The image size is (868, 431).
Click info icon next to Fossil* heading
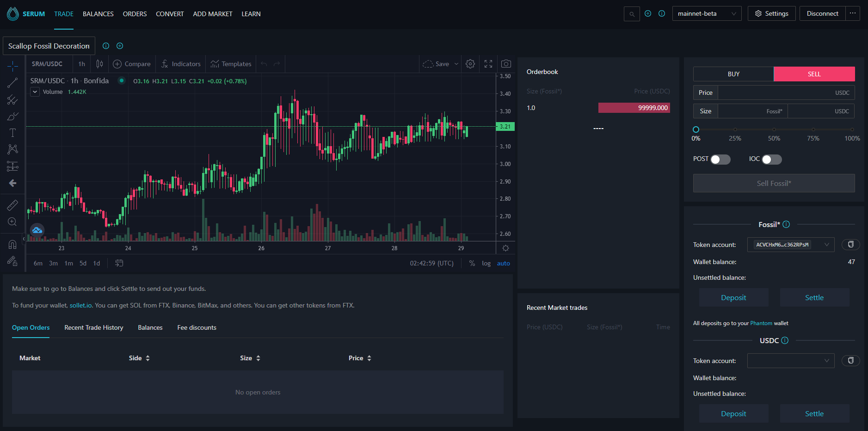(x=786, y=224)
